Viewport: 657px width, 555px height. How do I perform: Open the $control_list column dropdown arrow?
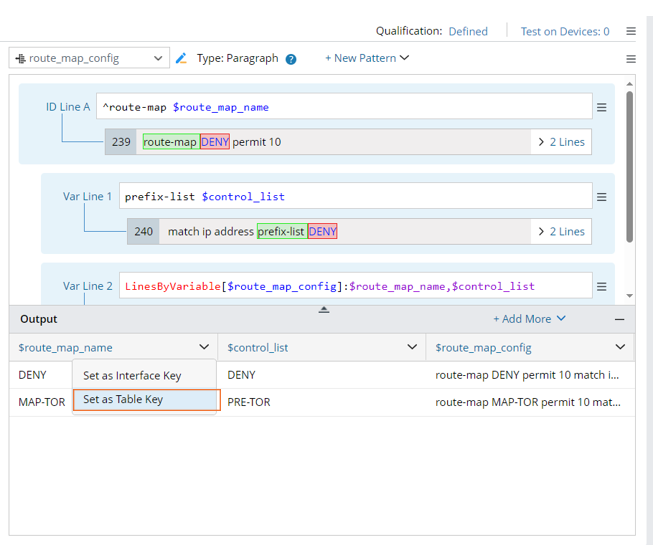[412, 347]
